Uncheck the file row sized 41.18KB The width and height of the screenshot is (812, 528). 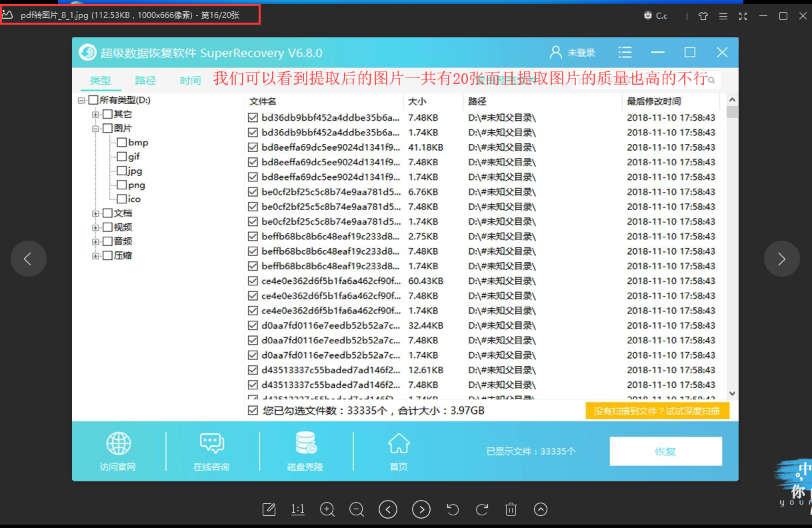click(253, 147)
